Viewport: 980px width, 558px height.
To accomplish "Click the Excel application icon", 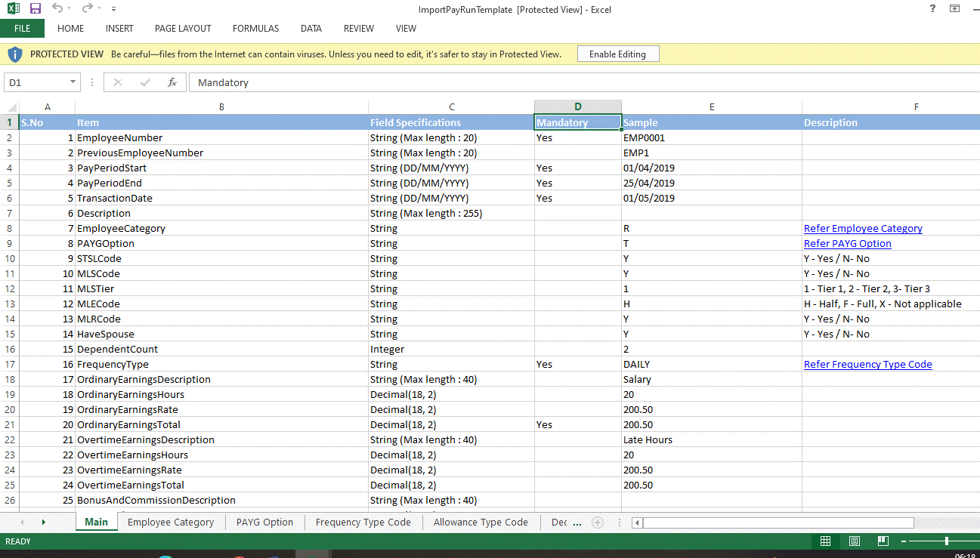I will click(13, 9).
